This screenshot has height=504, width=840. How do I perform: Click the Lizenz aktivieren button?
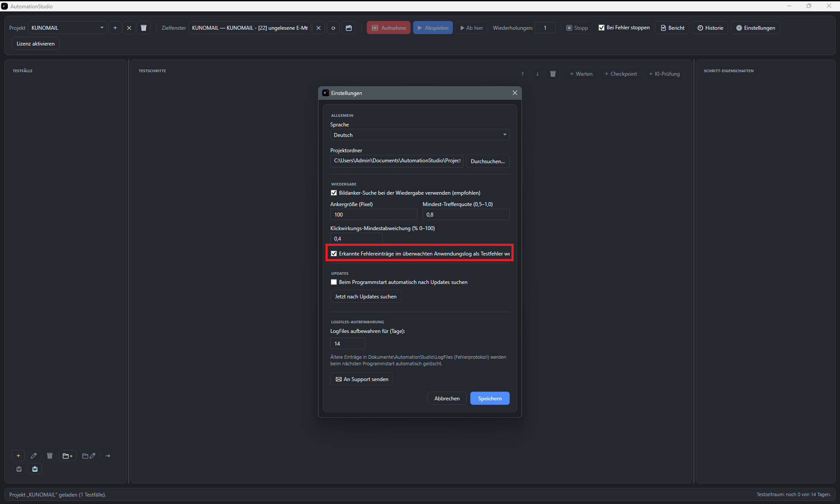click(35, 43)
